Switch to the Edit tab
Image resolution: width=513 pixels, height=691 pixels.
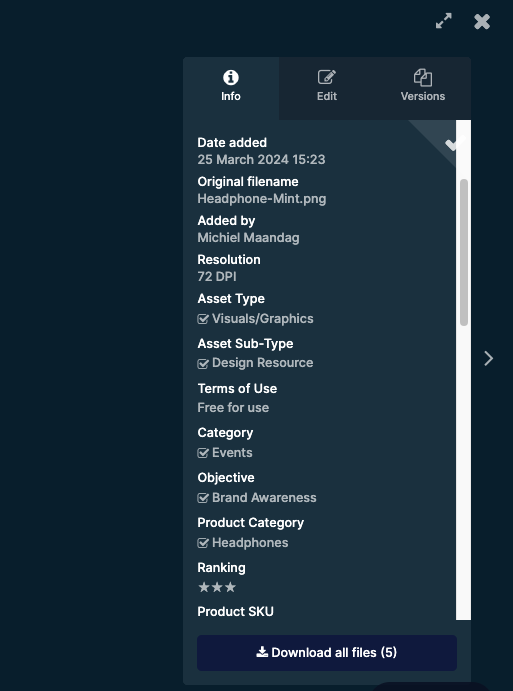click(327, 88)
